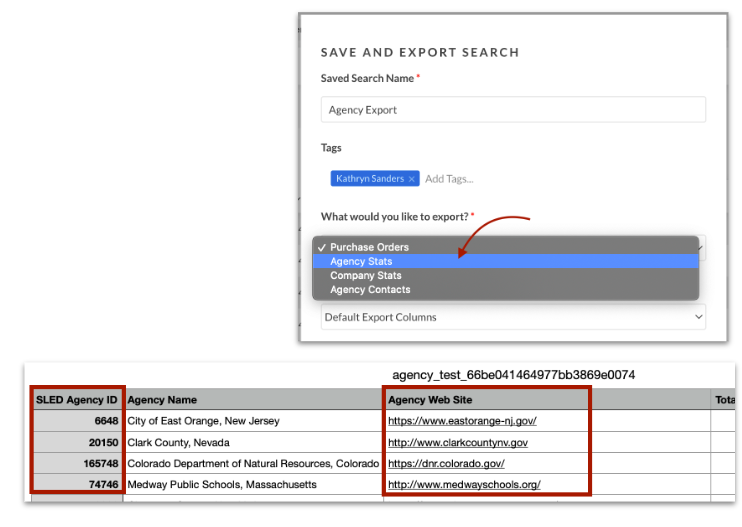Edit the Saved Search Name field
Screen dimensions: 742x527
pos(513,110)
